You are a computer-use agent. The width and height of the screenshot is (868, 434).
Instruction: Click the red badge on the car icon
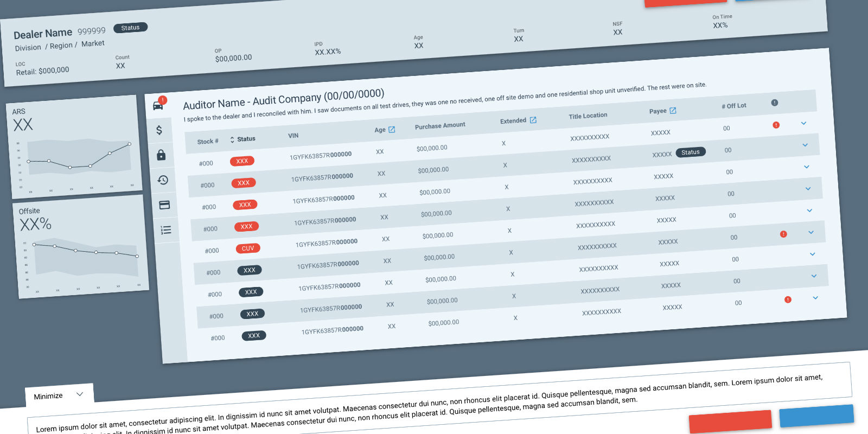[162, 100]
